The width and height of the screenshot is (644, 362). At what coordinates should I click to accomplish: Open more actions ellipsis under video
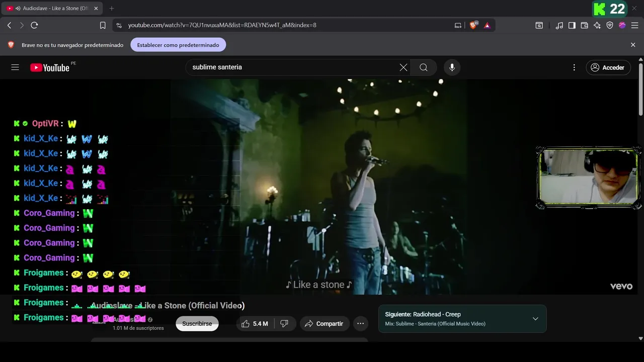[360, 324]
